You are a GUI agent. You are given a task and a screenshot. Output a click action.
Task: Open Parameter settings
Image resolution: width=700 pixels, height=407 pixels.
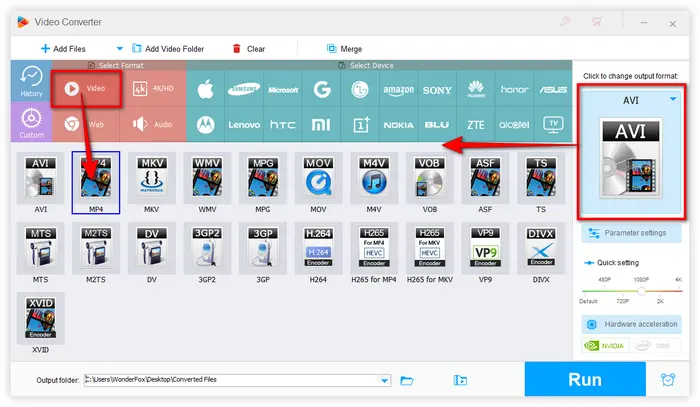(x=632, y=233)
